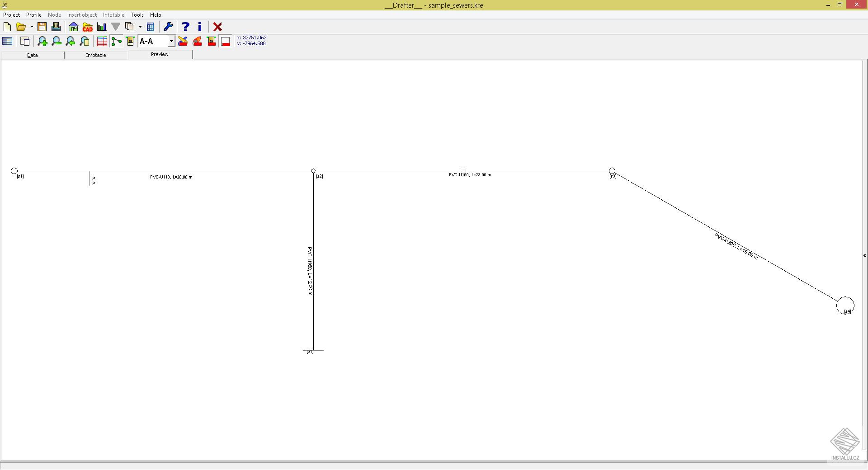The image size is (868, 470).
Task: Open a project with the folder icon
Action: coord(21,27)
